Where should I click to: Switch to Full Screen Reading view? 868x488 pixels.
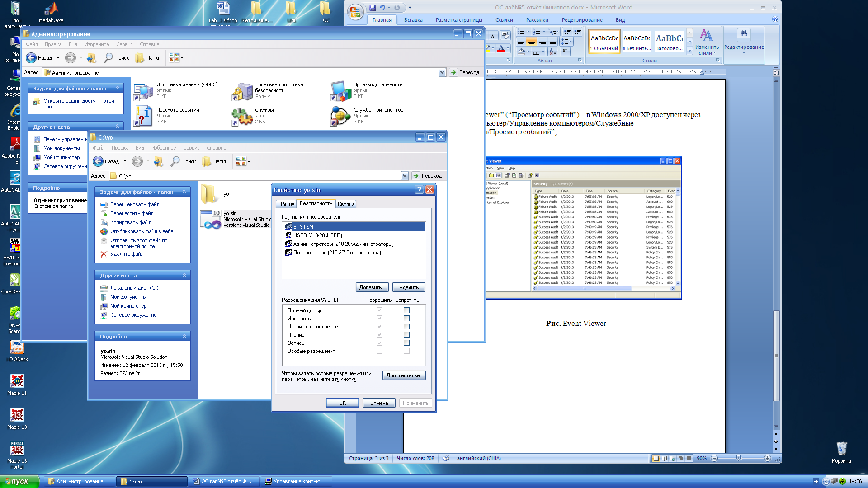click(664, 458)
